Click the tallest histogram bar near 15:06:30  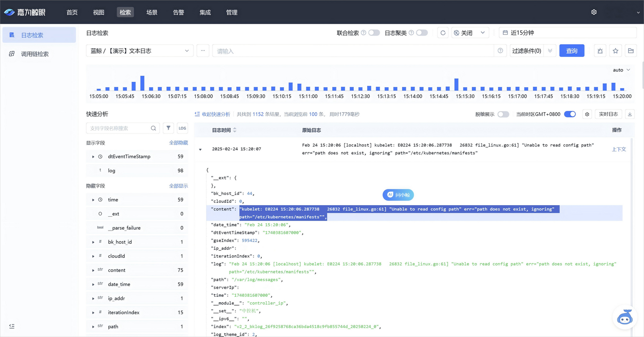(142, 83)
